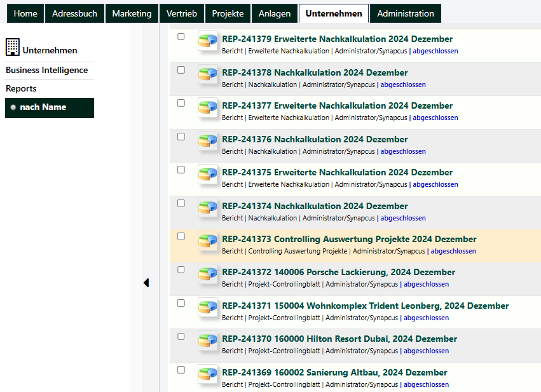Click the Unternehmen building icon in sidebar

point(13,47)
